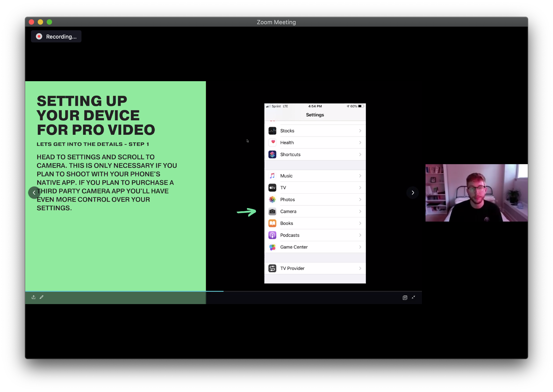553x392 pixels.
Task: Click the share/export icon in presentation bar
Action: pos(34,297)
